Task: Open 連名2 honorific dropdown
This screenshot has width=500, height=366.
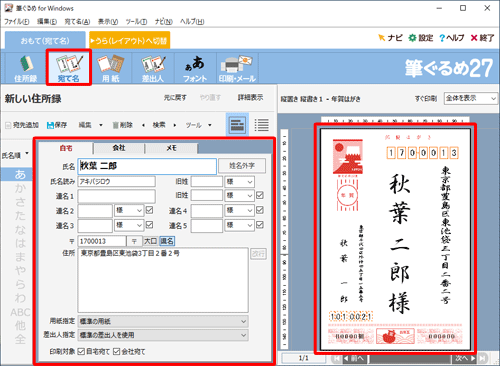Action: click(129, 210)
